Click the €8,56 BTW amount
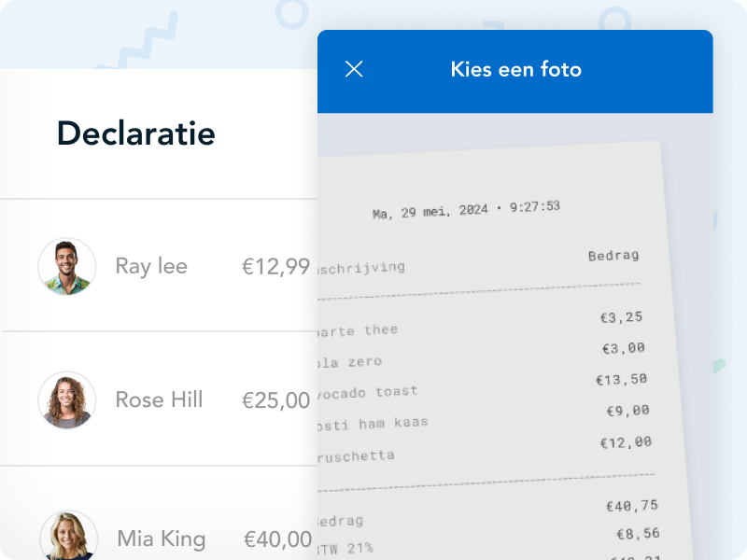The image size is (747, 560). [638, 535]
